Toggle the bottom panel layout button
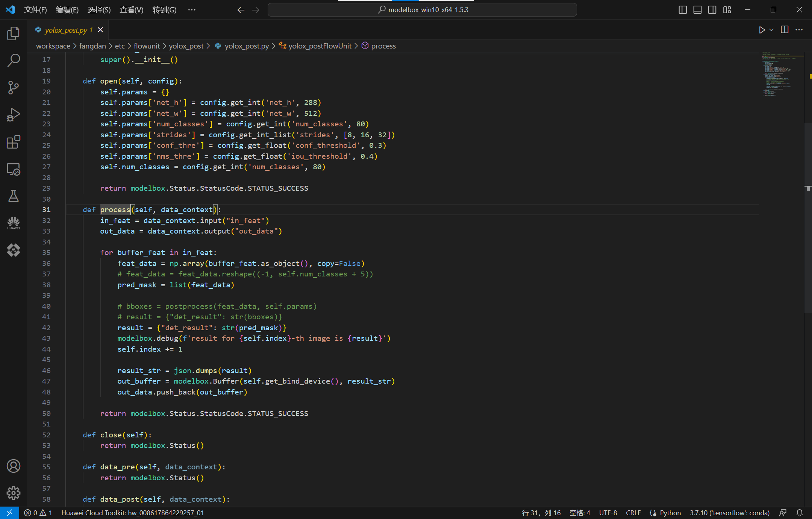Viewport: 812px width, 519px height. [697, 10]
